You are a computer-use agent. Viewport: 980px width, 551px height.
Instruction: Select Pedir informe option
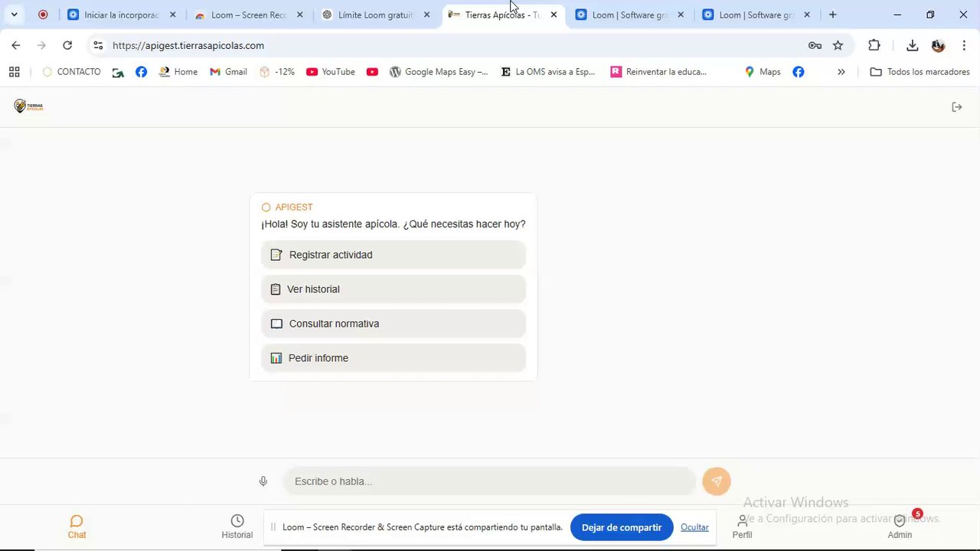pyautogui.click(x=394, y=358)
